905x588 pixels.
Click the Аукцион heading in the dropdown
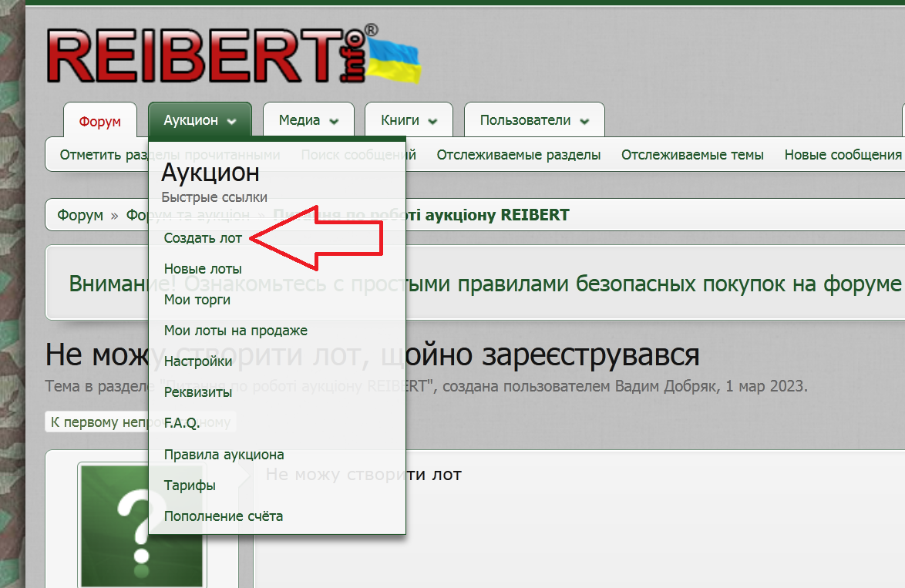pos(210,172)
